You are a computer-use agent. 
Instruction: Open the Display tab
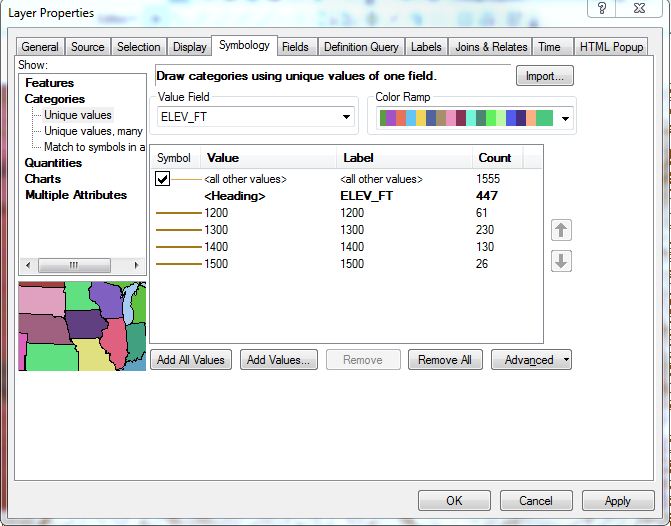pyautogui.click(x=190, y=47)
